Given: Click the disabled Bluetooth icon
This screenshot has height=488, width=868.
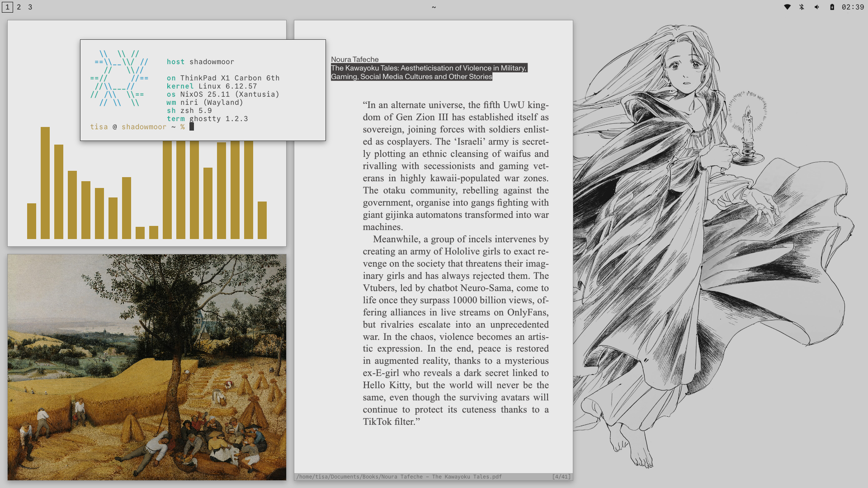Looking at the screenshot, I should (802, 7).
